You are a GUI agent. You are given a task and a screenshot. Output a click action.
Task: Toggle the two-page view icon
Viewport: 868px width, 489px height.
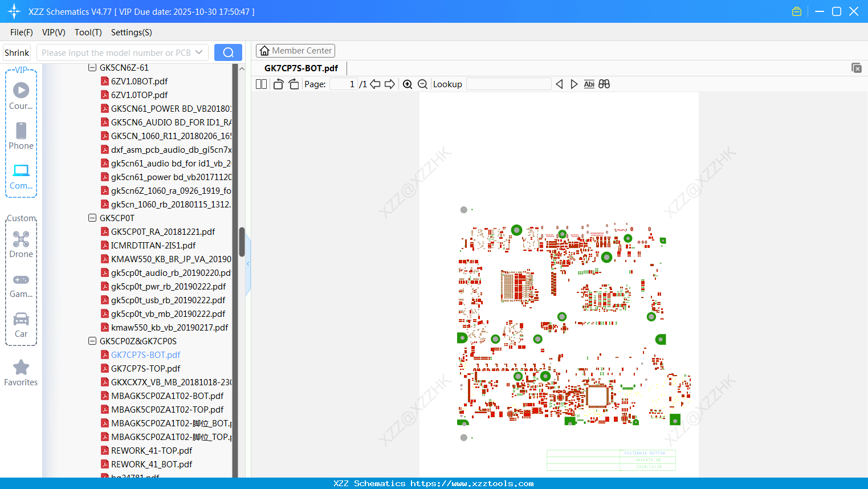261,84
